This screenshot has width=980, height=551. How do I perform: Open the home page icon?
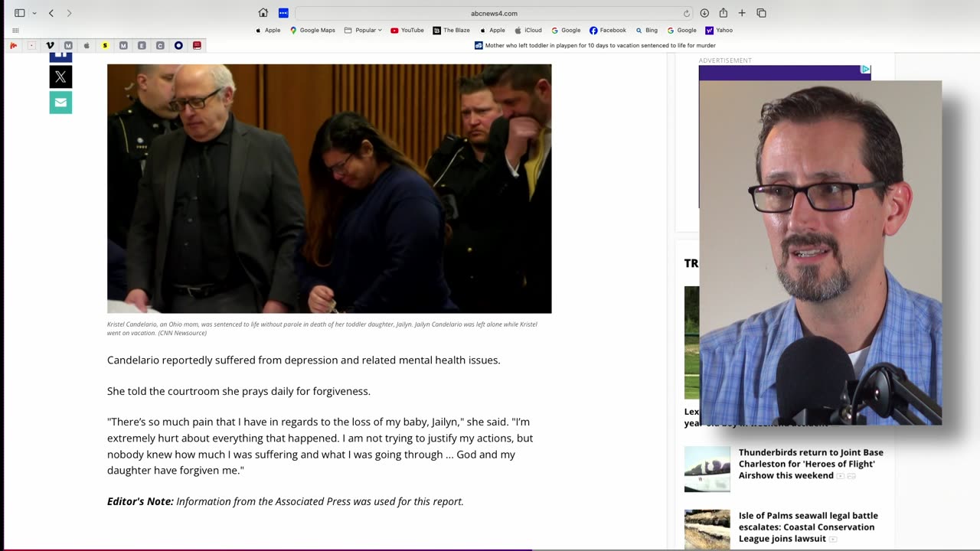[263, 13]
